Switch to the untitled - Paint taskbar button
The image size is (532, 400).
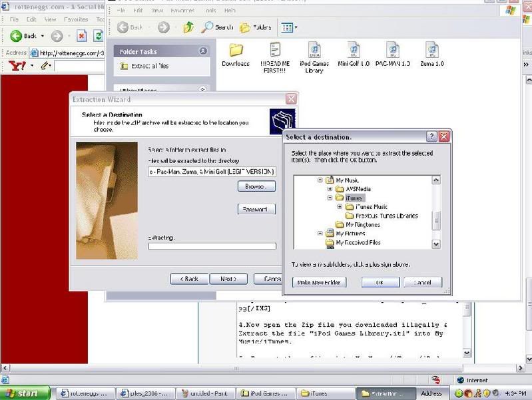[206, 393]
